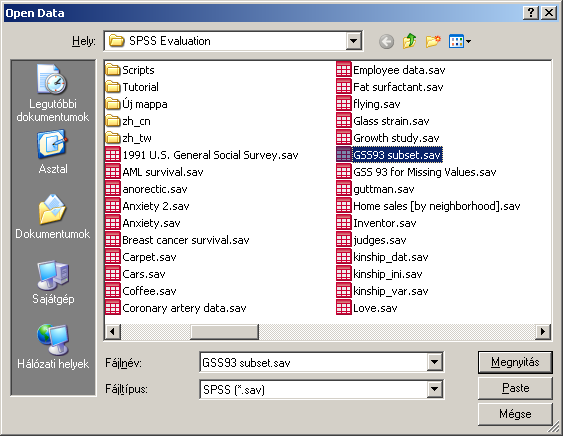The image size is (563, 436).
Task: Select the Inventor.sav file icon
Action: coord(344,223)
